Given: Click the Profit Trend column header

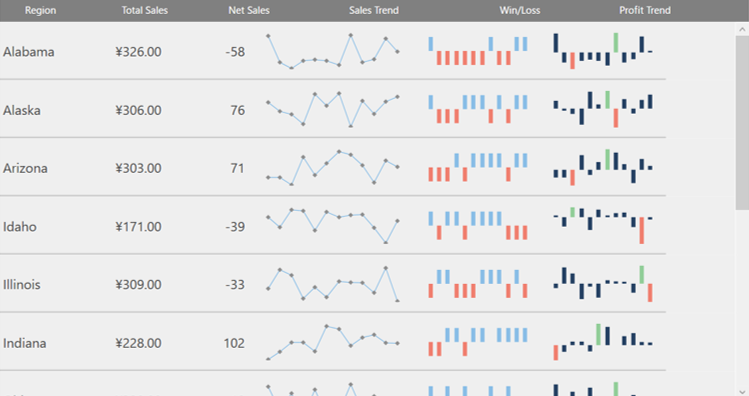Looking at the screenshot, I should [645, 11].
